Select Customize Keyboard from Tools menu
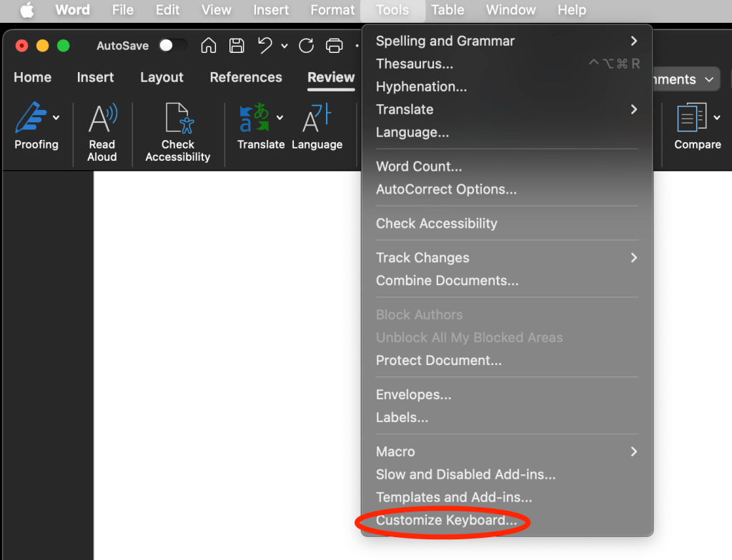732x560 pixels. point(446,520)
